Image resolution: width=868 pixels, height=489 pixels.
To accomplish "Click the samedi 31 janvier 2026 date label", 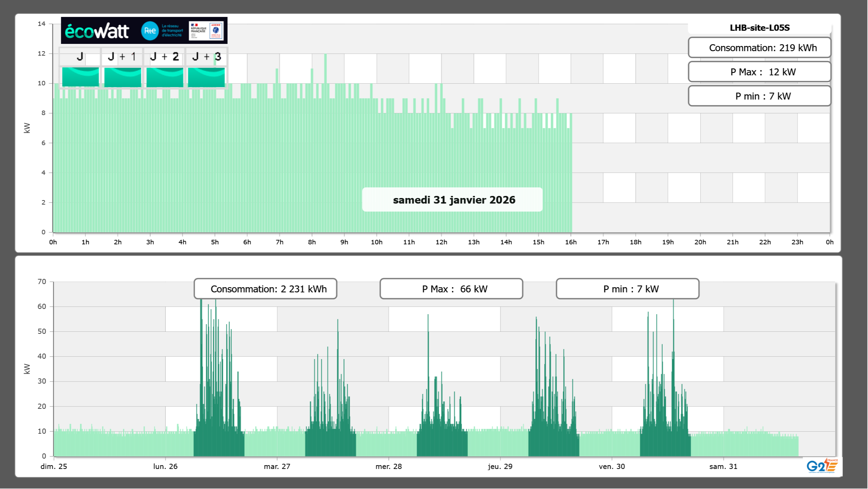I will point(452,200).
